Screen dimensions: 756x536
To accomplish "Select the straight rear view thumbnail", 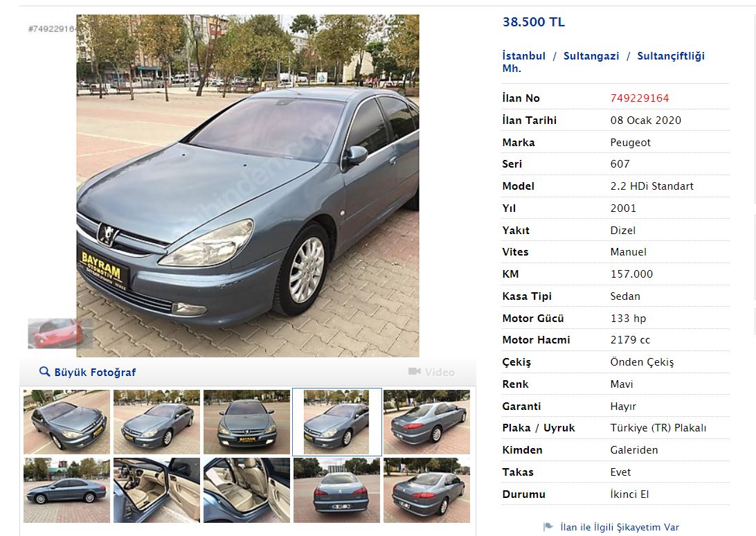I will (x=337, y=490).
